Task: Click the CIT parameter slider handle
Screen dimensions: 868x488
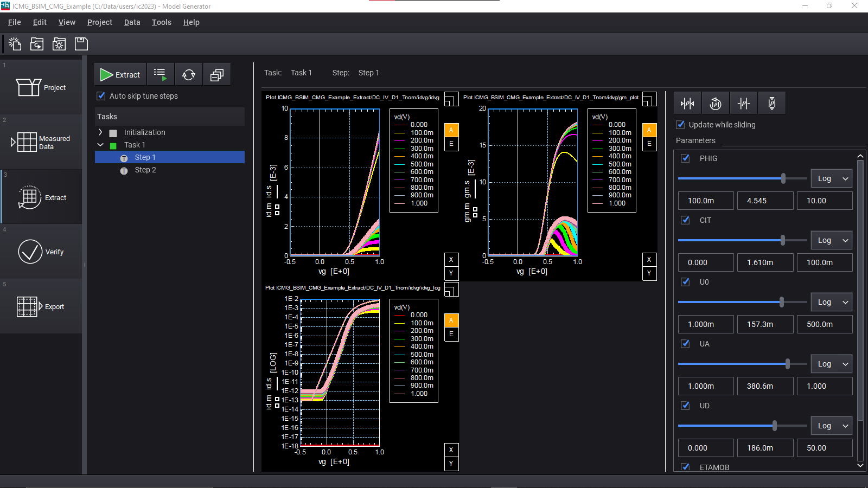Action: (782, 240)
